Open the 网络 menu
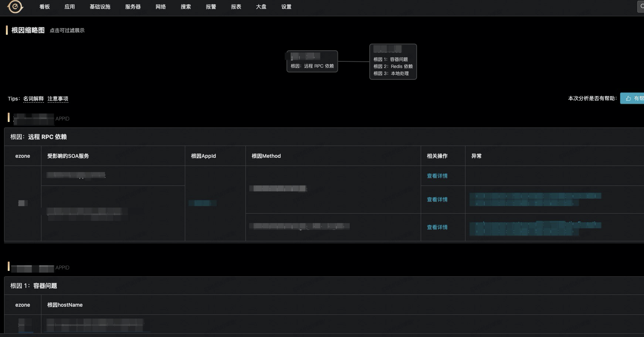The image size is (644, 337). click(x=160, y=7)
